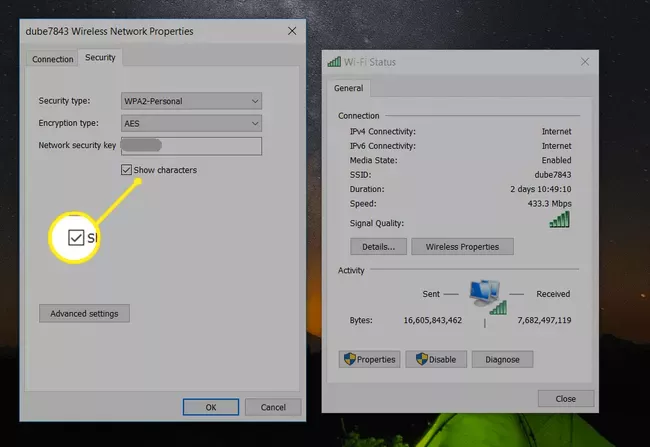Toggle the Show characters checkbox
This screenshot has height=447, width=650.
pos(126,170)
